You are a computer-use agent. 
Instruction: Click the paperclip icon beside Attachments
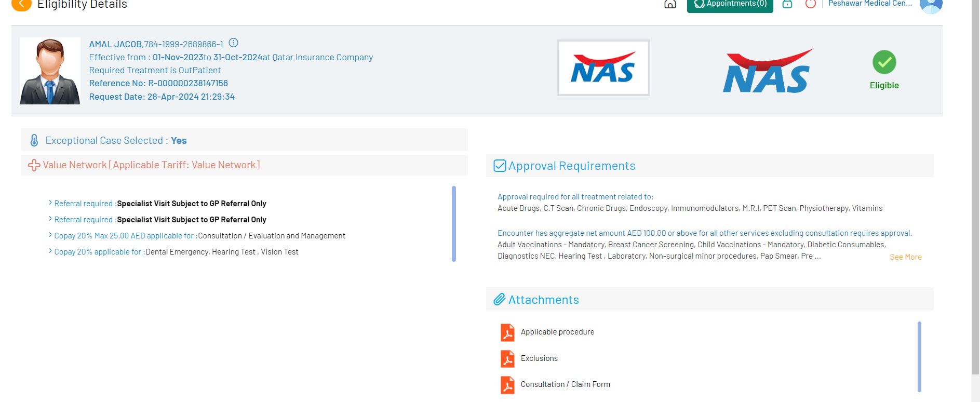(500, 300)
